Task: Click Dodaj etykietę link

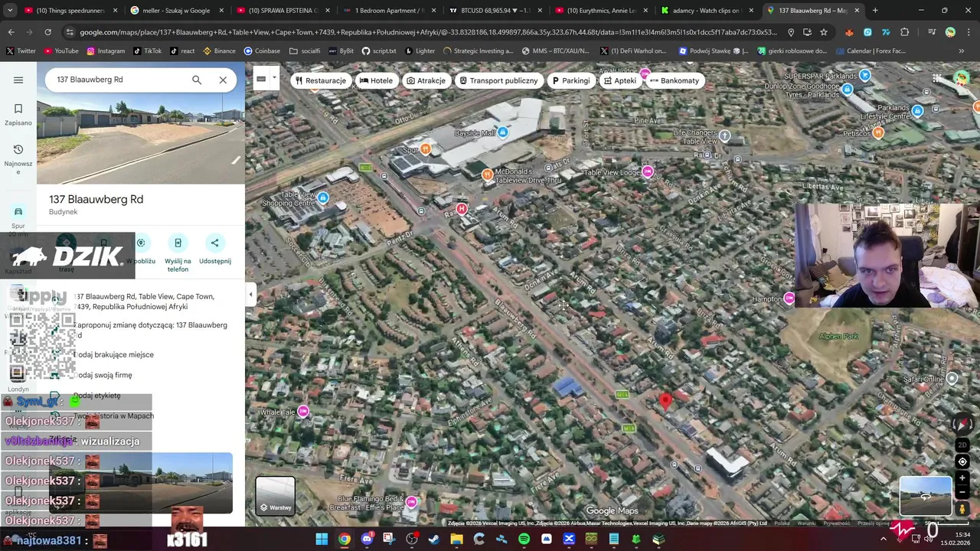Action: (x=96, y=396)
